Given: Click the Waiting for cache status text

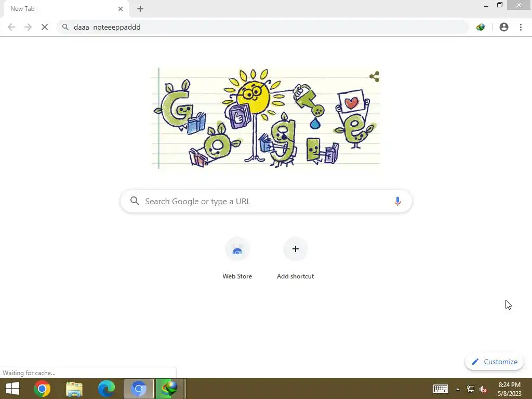Looking at the screenshot, I should 29,373.
